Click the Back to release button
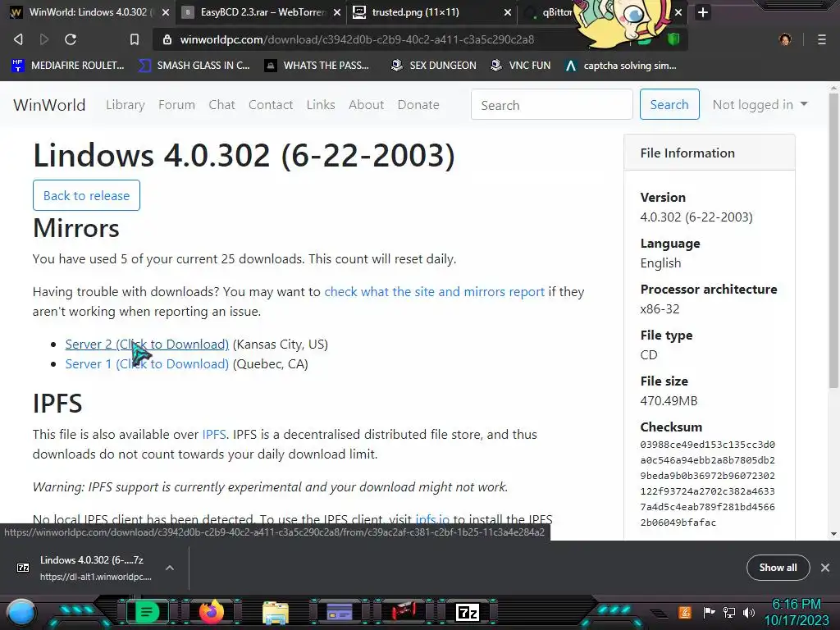 (x=86, y=195)
